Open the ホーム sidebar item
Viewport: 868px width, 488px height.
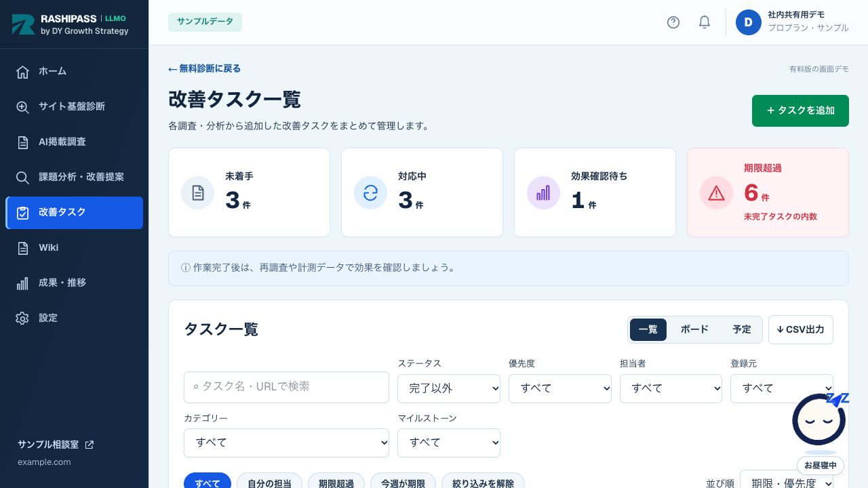click(x=74, y=71)
